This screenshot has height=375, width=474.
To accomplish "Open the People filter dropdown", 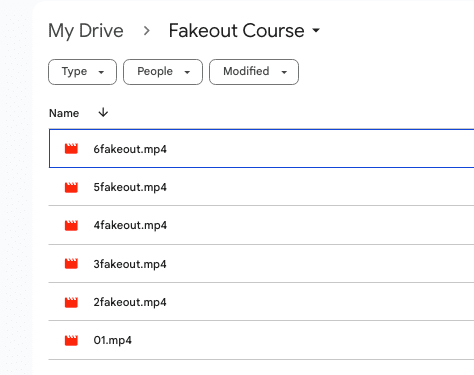I will [x=163, y=72].
